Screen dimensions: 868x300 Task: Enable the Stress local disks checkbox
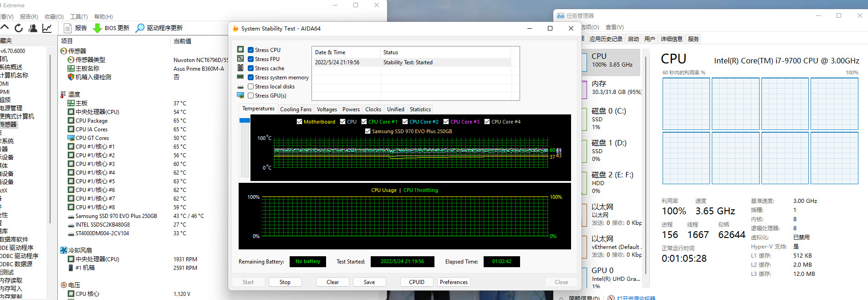(x=250, y=87)
